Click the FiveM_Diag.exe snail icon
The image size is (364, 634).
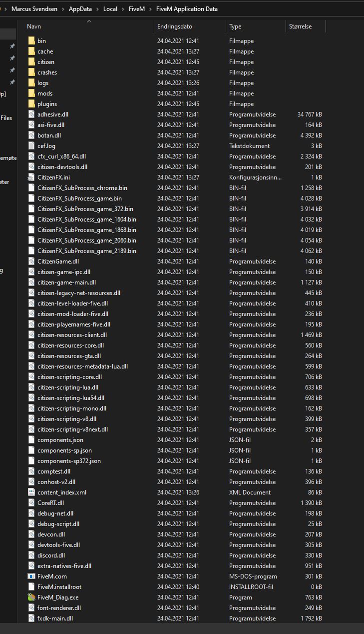click(x=31, y=597)
